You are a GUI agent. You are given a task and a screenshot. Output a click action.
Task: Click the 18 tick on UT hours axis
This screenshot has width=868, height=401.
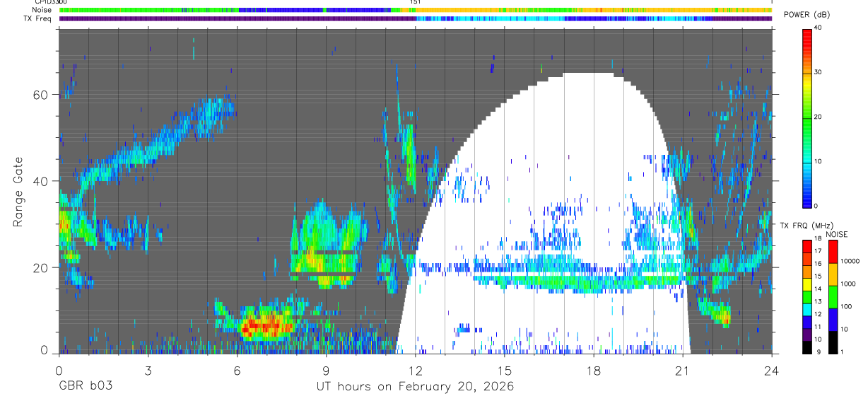594,370
